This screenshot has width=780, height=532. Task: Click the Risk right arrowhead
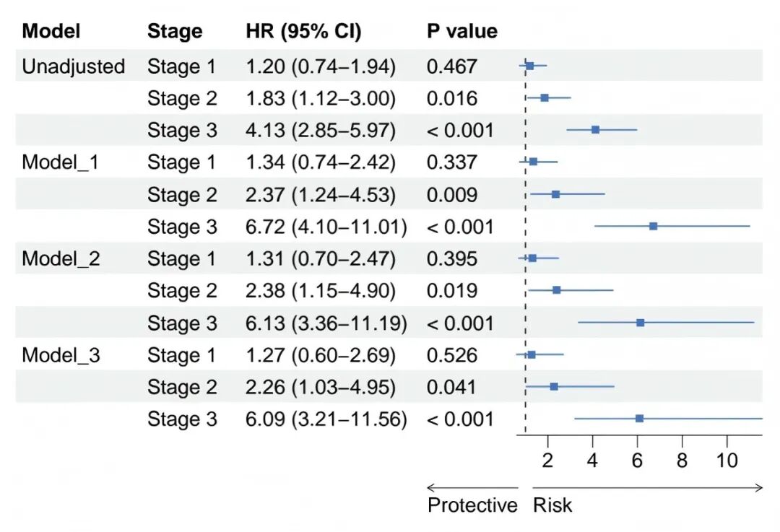click(x=758, y=488)
